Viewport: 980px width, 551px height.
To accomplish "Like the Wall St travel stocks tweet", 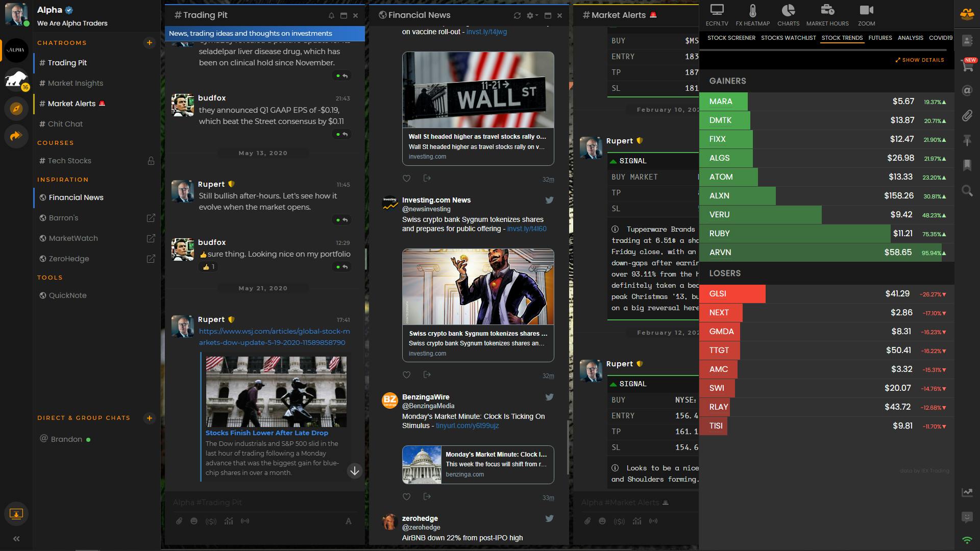I will click(x=406, y=179).
